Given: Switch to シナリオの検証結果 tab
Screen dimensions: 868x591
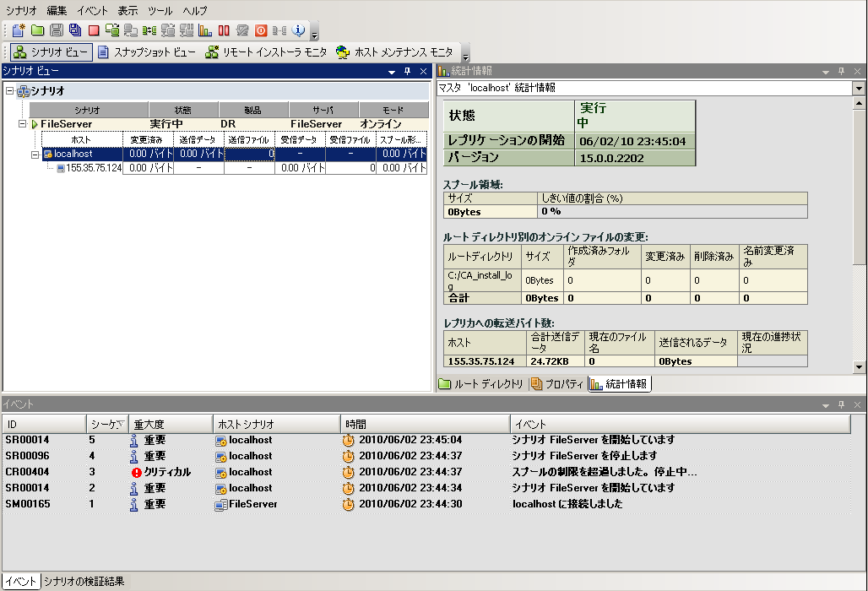Looking at the screenshot, I should [x=84, y=582].
